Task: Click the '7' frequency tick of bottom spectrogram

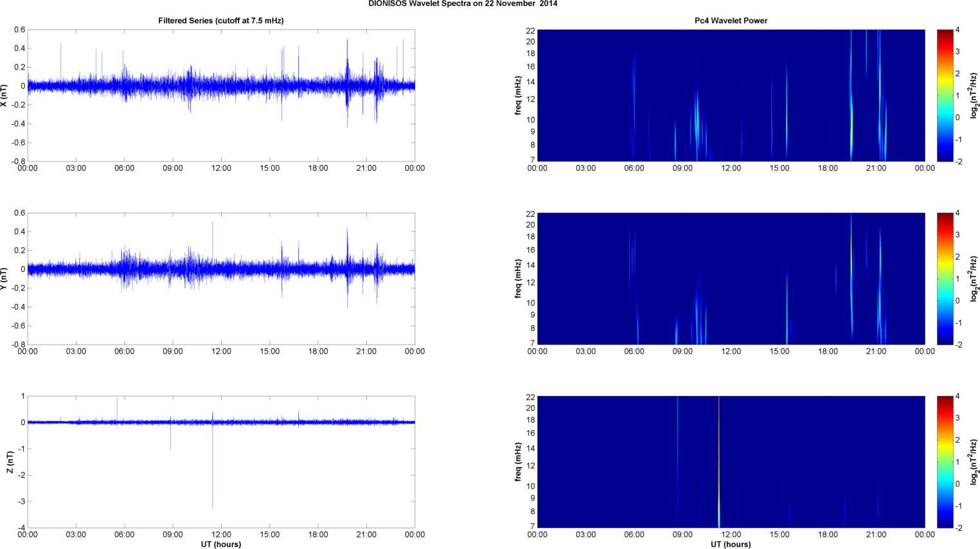Action: [x=533, y=526]
